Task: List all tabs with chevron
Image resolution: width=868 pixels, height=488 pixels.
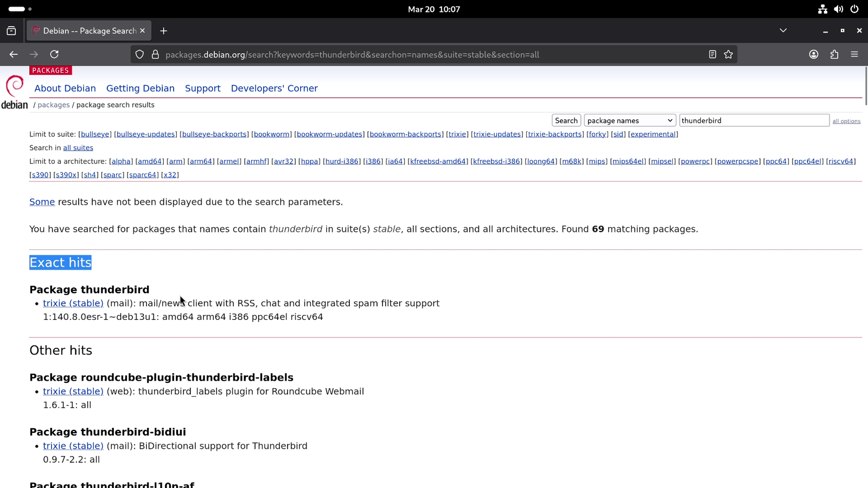Action: click(x=783, y=30)
